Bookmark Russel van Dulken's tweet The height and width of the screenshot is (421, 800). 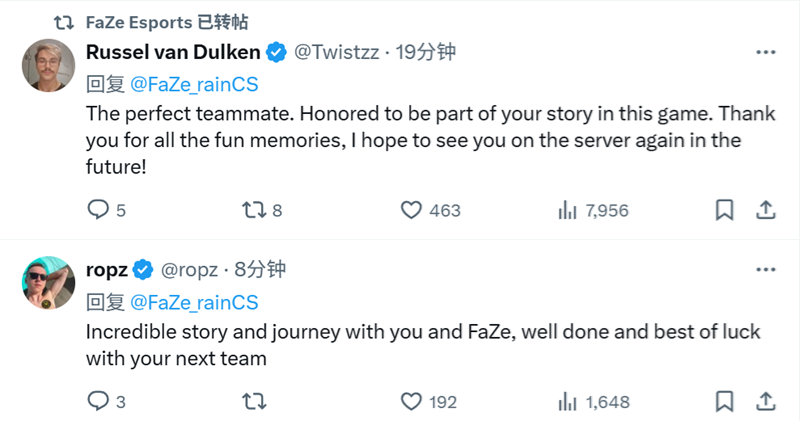click(725, 210)
